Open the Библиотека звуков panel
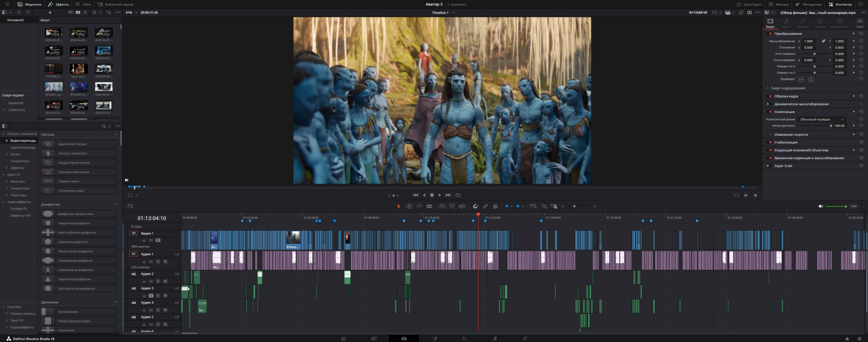The image size is (868, 342). coord(115,4)
